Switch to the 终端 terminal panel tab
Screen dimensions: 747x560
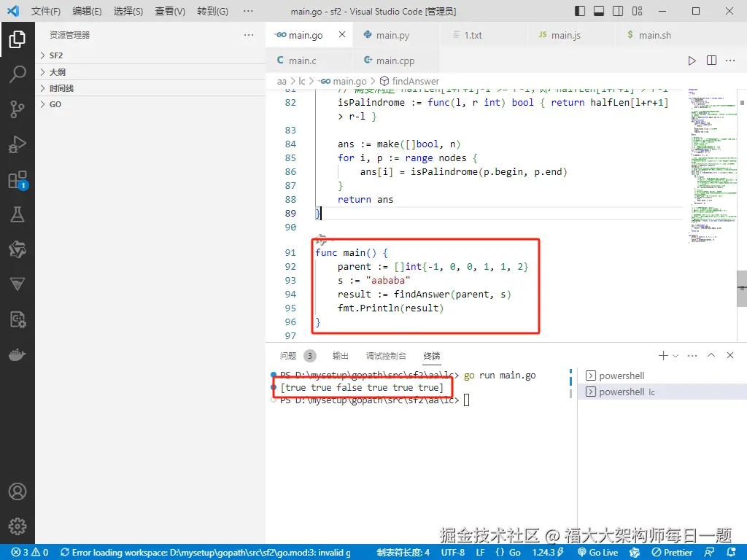click(432, 356)
